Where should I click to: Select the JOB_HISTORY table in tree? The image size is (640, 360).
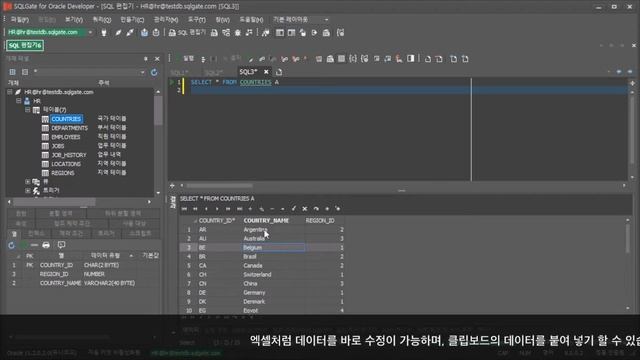point(69,155)
